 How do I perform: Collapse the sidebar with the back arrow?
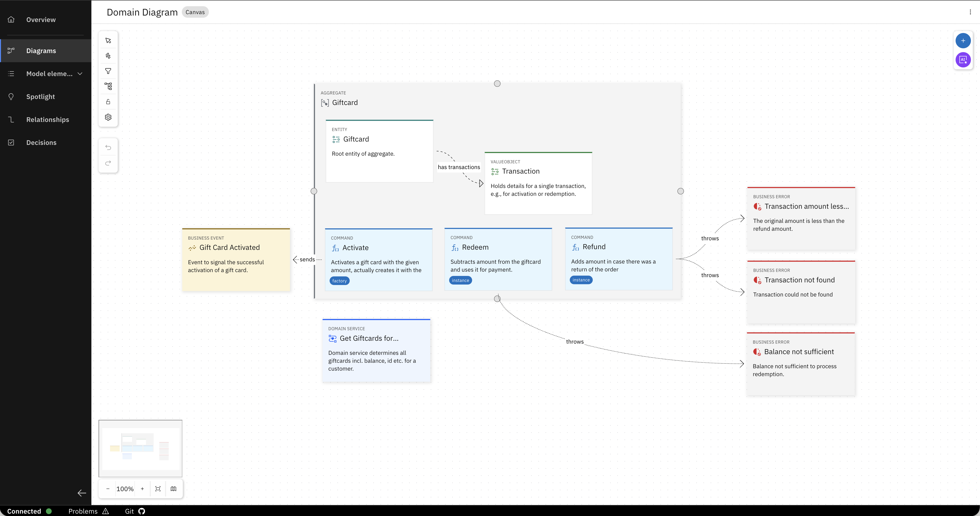81,493
